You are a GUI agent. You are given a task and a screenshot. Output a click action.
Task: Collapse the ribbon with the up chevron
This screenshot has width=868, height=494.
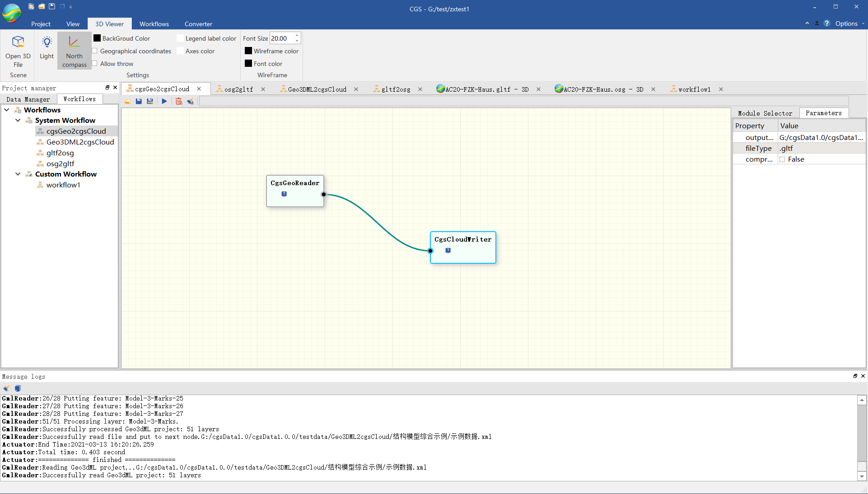(x=807, y=23)
